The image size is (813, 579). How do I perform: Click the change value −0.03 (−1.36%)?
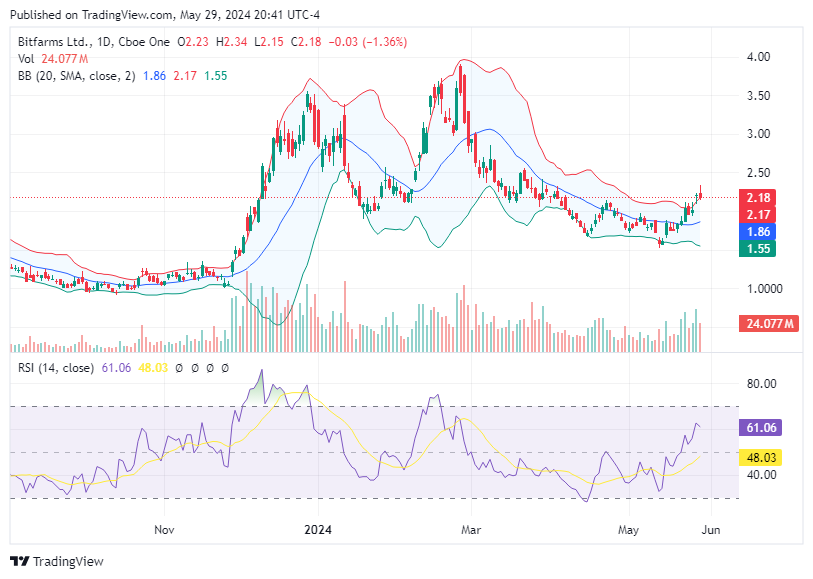point(368,42)
